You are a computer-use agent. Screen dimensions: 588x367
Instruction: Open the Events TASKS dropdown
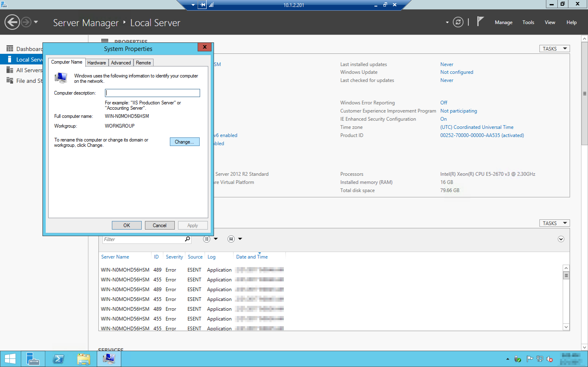[x=554, y=223]
